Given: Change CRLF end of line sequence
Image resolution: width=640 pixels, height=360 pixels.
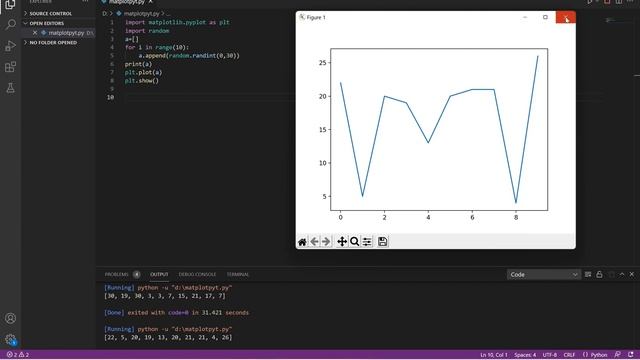Looking at the screenshot, I should click(569, 355).
